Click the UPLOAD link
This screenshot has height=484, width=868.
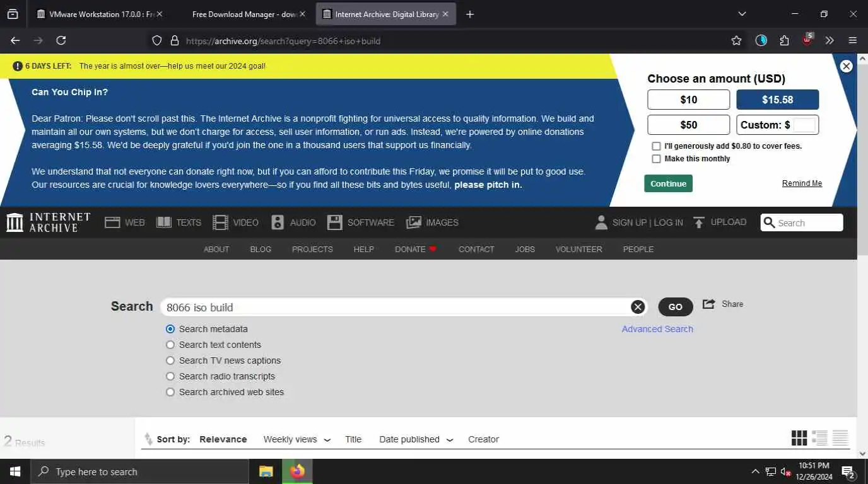click(x=719, y=222)
